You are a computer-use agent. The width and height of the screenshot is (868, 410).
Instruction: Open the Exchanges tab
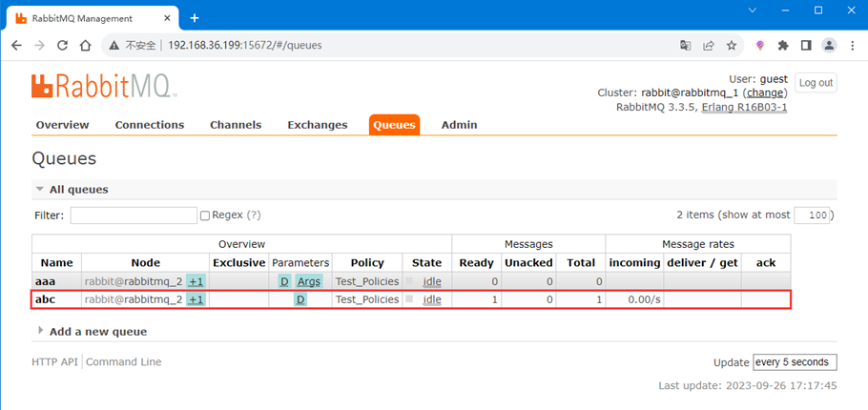pyautogui.click(x=318, y=125)
